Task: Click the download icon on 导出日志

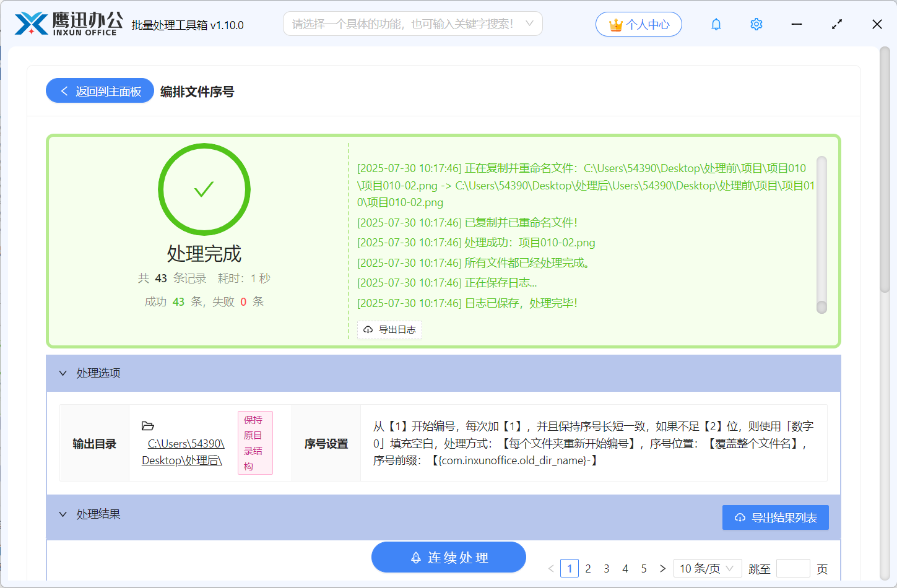Action: click(368, 330)
